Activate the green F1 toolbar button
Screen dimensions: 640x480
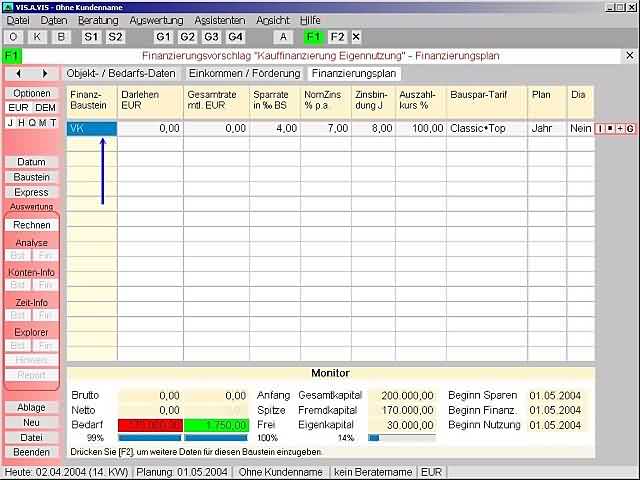pyautogui.click(x=313, y=37)
